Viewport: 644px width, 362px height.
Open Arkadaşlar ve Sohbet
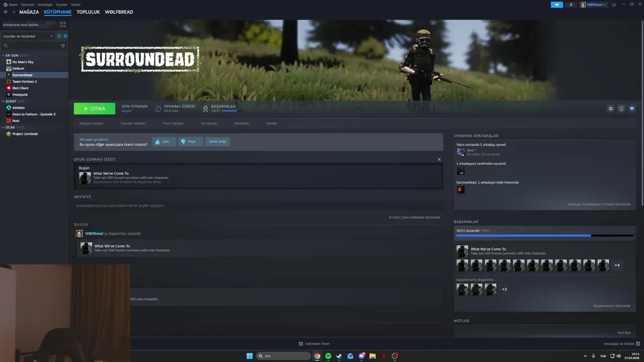pos(621,344)
